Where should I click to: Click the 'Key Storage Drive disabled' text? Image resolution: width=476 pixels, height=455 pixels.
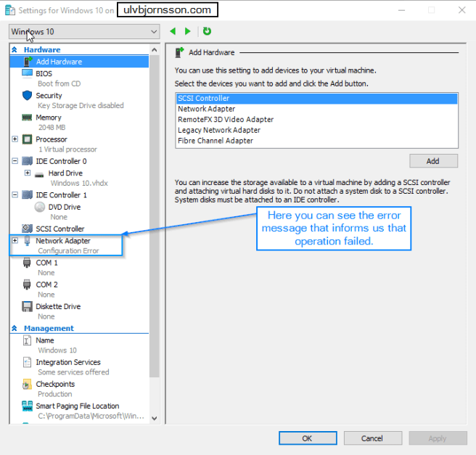(81, 106)
